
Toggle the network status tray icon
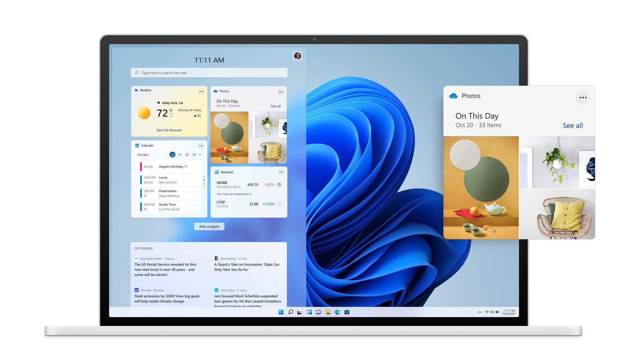486,313
